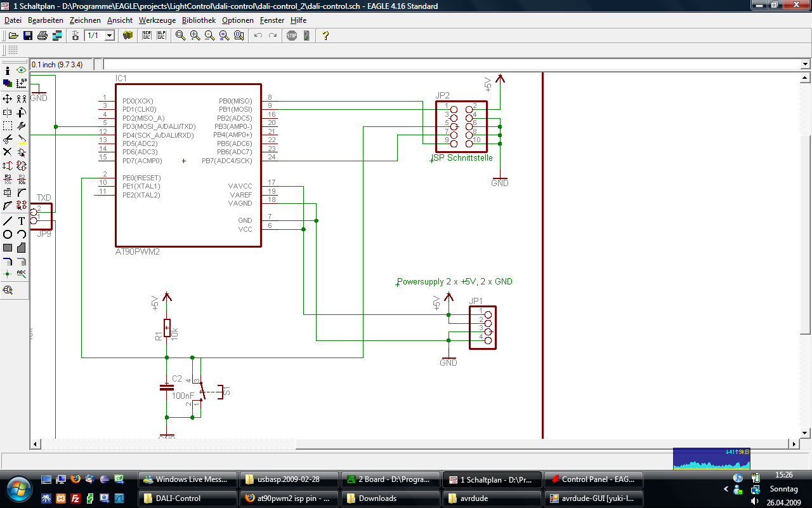Run the ERC check tool

pos(8,290)
